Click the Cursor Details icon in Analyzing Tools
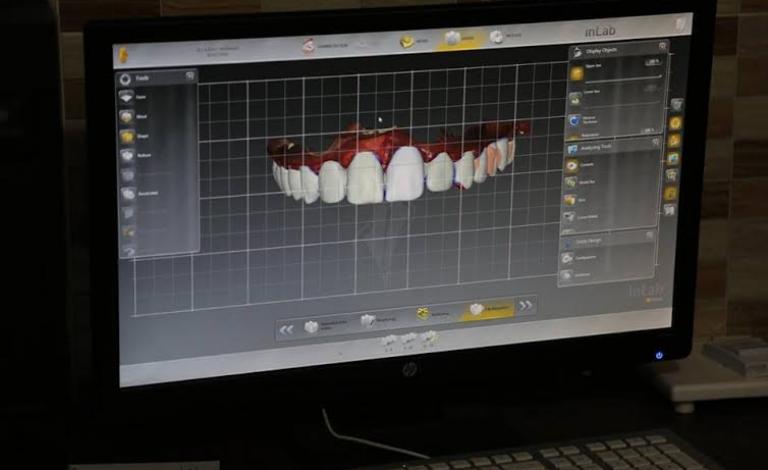 point(570,216)
